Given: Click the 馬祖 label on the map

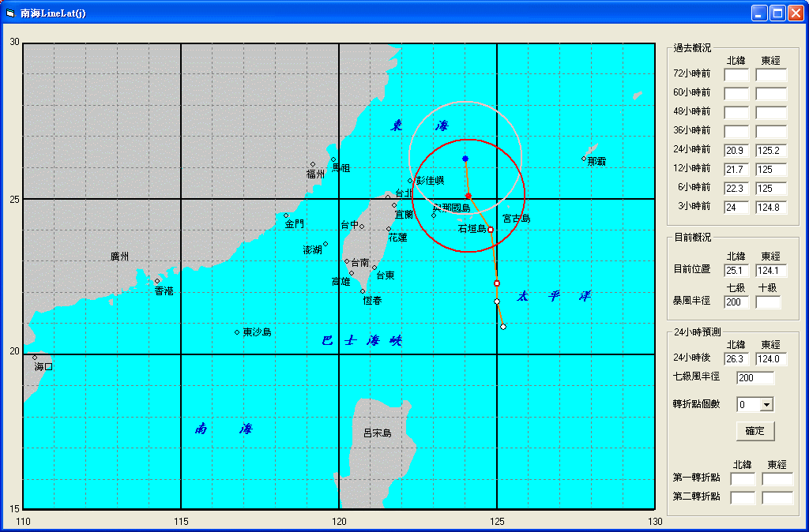Looking at the screenshot, I should (341, 168).
